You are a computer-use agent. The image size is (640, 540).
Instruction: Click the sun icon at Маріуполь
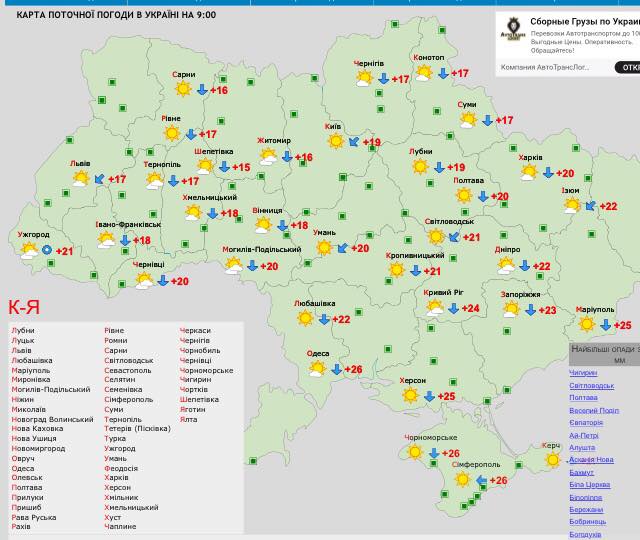588,324
